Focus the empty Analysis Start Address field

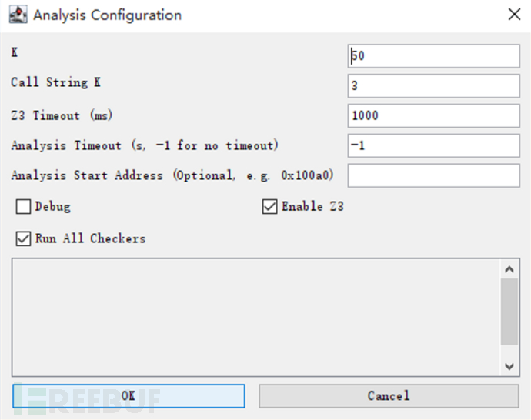pos(434,175)
